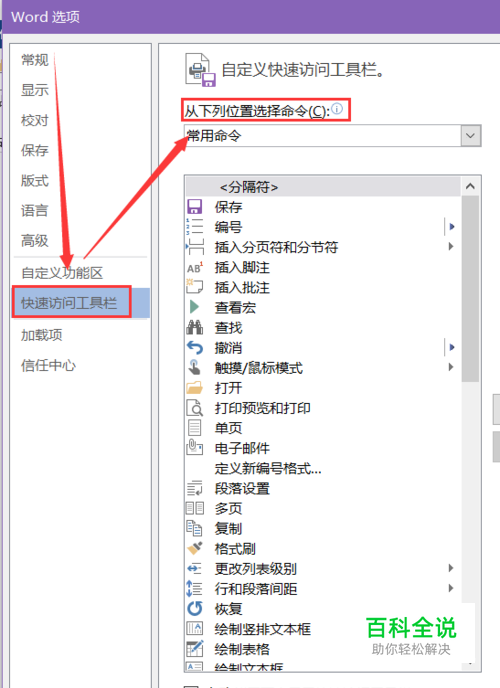Expand the 插入分页符和分节符 submenu arrow
500x688 pixels.
pyautogui.click(x=451, y=246)
